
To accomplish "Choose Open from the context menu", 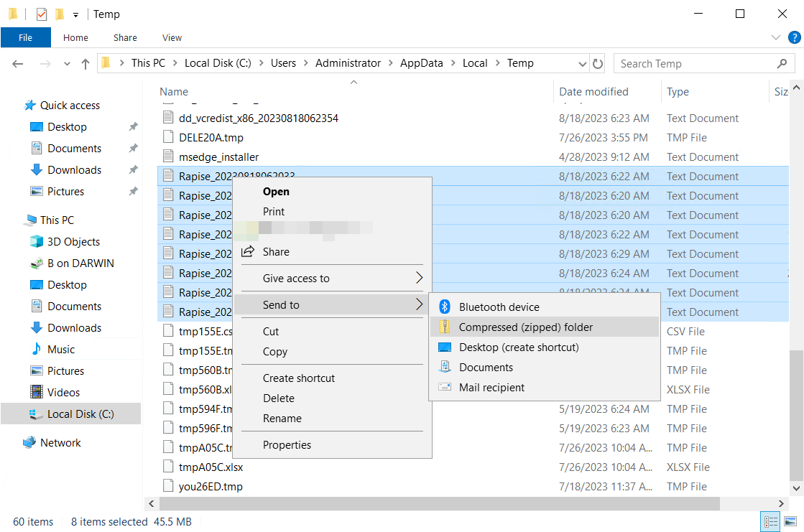I will 332,191.
